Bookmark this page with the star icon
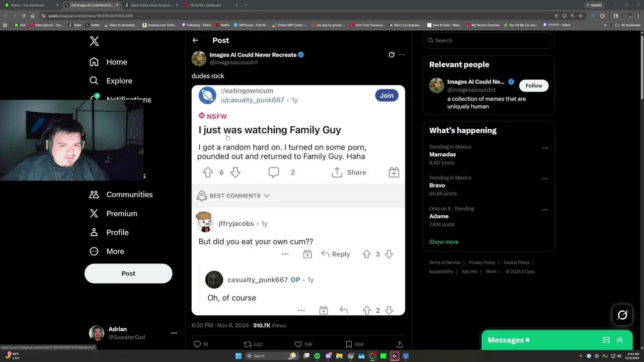 point(581,16)
